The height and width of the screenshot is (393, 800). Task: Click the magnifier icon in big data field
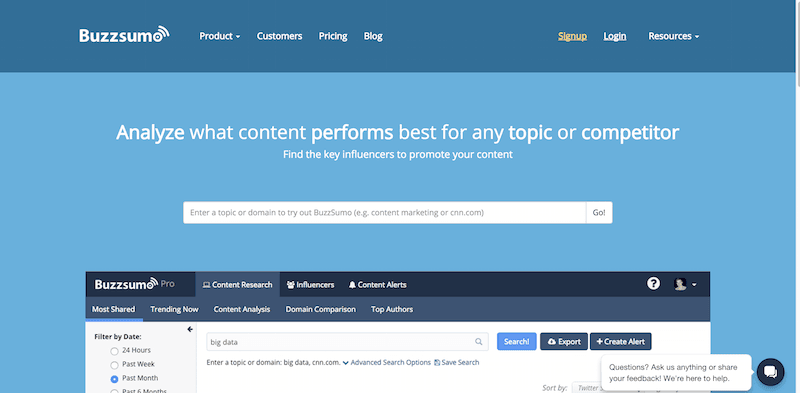tap(479, 341)
